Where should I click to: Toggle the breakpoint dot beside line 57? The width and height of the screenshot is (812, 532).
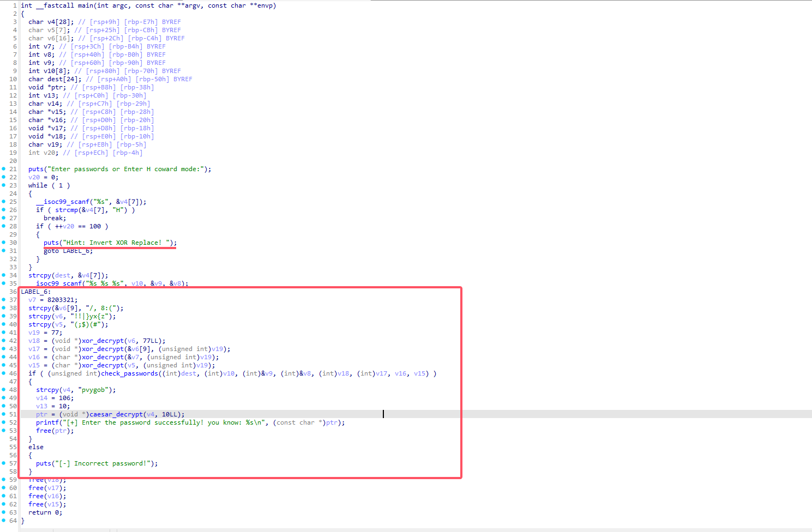tap(4, 463)
